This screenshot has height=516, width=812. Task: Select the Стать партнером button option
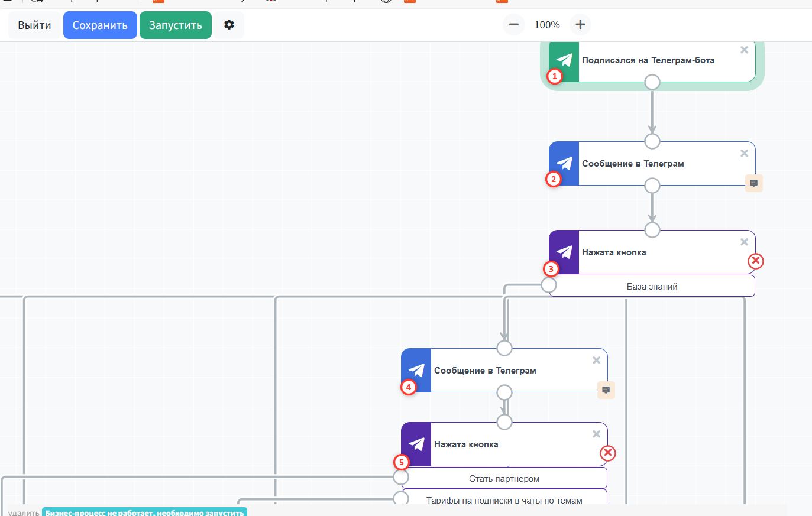[x=504, y=478]
